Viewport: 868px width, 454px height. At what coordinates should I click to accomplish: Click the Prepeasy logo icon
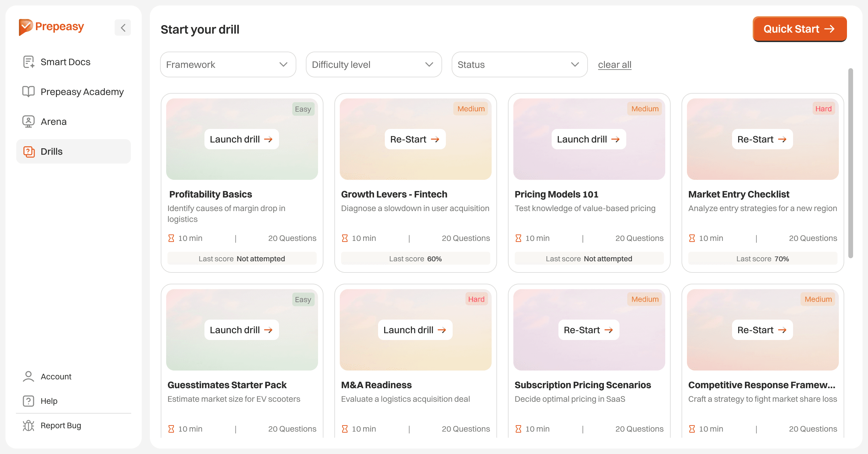[x=26, y=27]
